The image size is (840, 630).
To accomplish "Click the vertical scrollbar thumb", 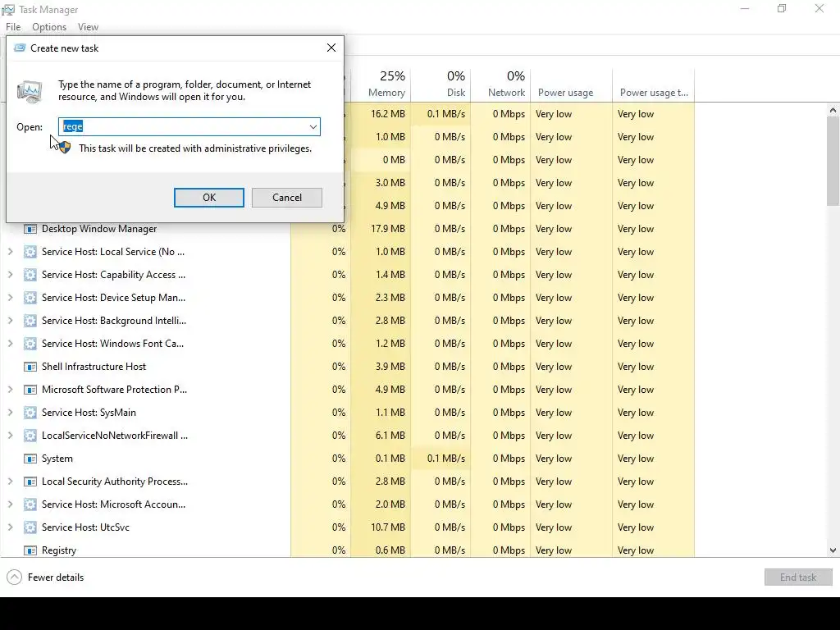I will [833, 161].
